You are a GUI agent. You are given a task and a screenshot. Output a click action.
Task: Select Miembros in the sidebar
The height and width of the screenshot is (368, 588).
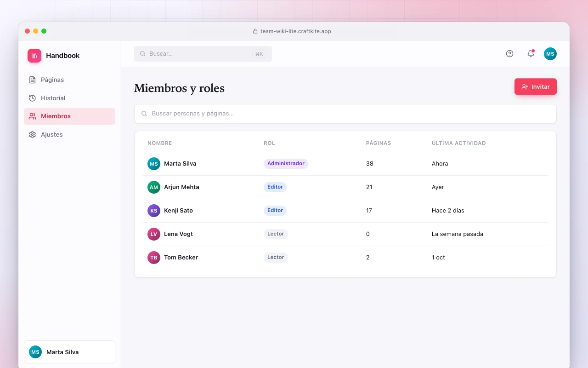69,116
